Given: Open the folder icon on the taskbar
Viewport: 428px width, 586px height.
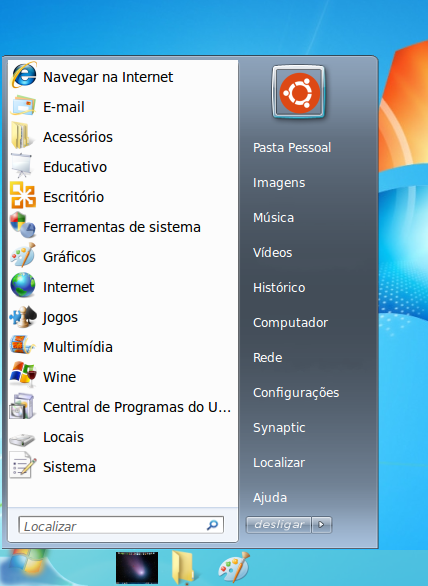Looking at the screenshot, I should 183,567.
